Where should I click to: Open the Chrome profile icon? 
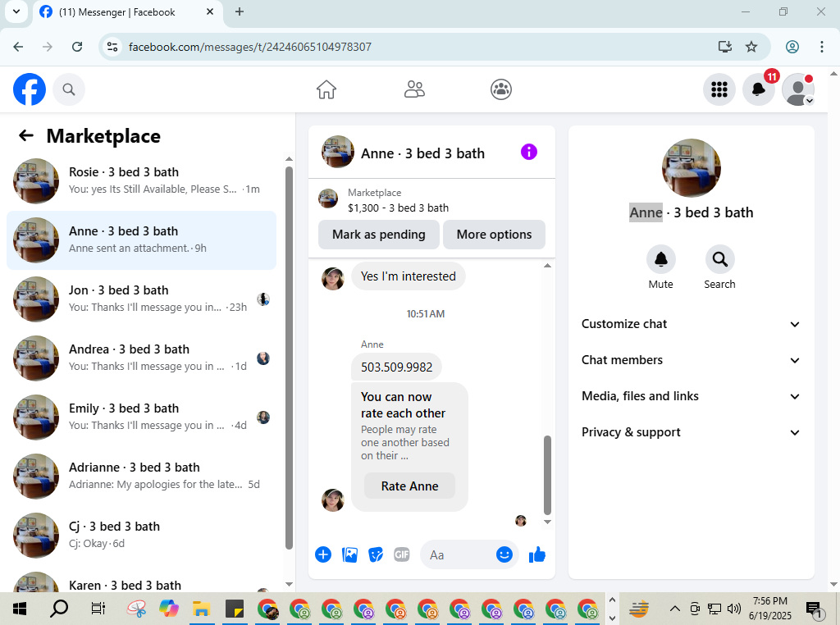tap(792, 47)
